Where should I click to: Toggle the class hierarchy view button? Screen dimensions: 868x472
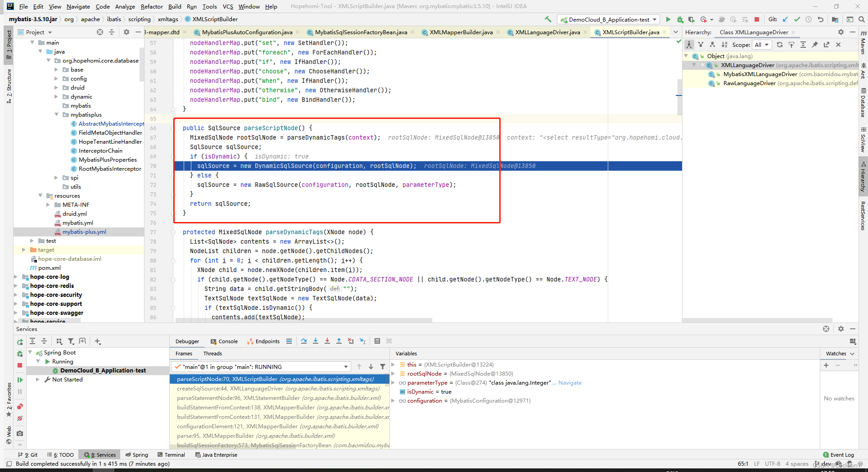689,45
